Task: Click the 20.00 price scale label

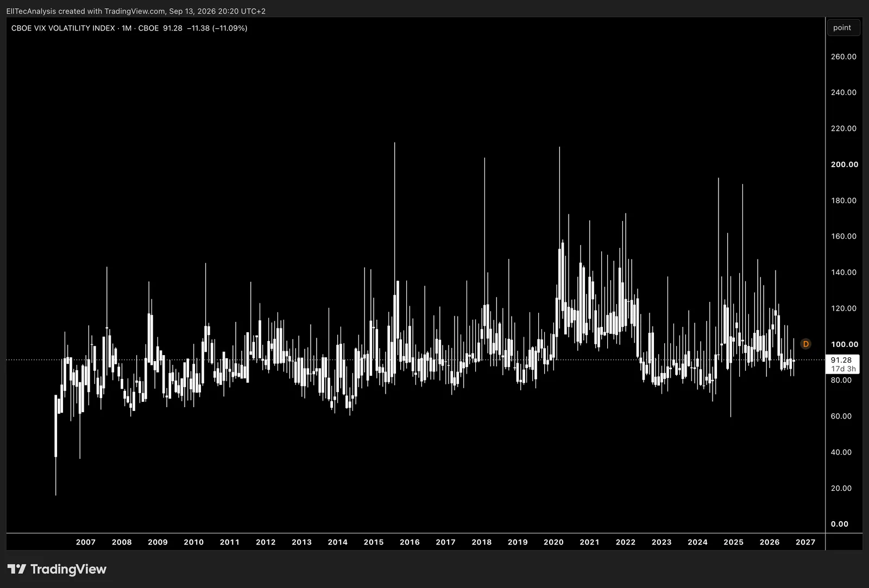Action: [x=841, y=488]
